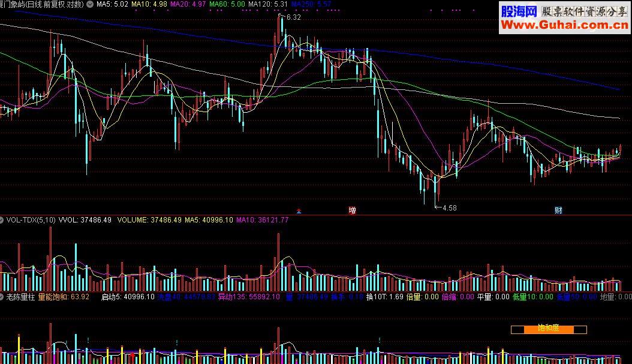The image size is (632, 364).
Task: Select the 启动5: 40996.10 value
Action: tap(128, 297)
